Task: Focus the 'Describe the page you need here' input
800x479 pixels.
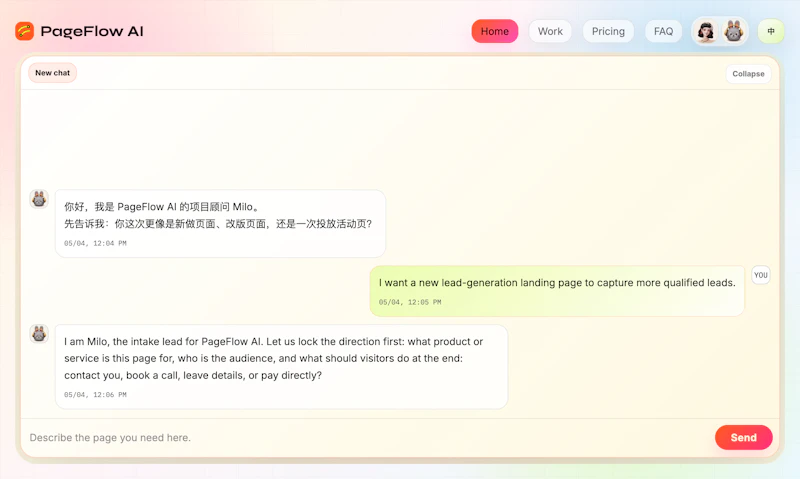Action: pos(367,438)
